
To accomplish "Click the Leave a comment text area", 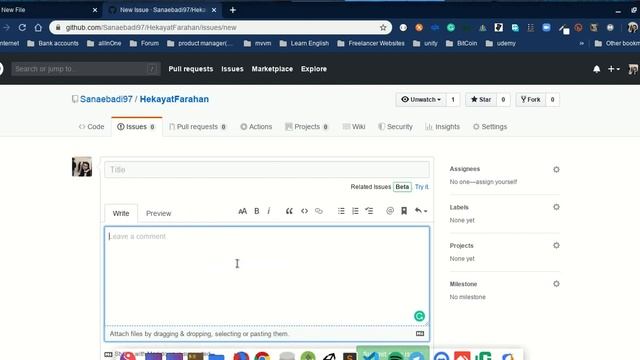I will 267,276.
